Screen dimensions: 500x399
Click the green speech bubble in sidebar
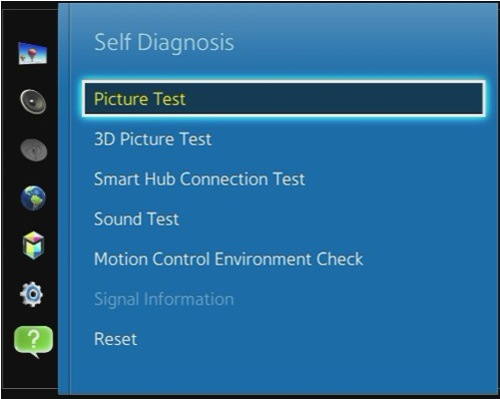(33, 342)
